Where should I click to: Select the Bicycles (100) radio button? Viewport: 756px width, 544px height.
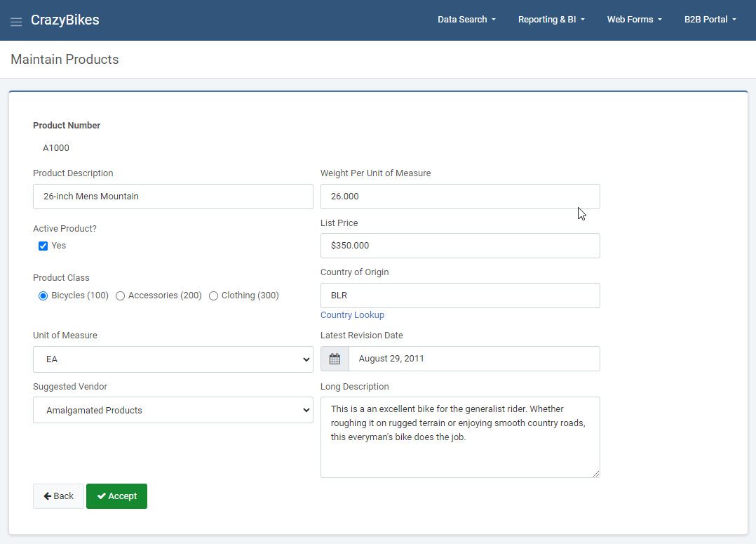pos(43,296)
